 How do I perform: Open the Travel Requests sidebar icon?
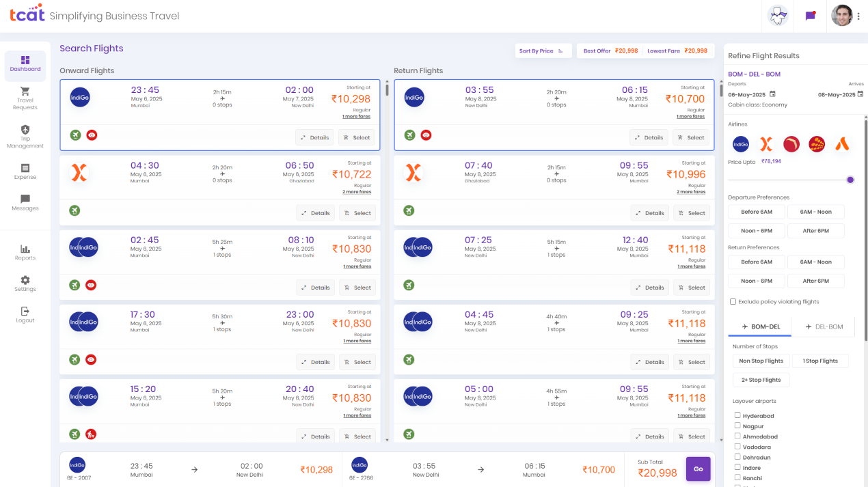(25, 96)
